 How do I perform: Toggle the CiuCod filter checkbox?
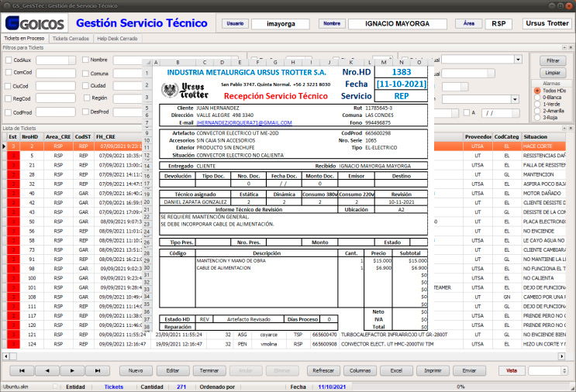[8, 86]
